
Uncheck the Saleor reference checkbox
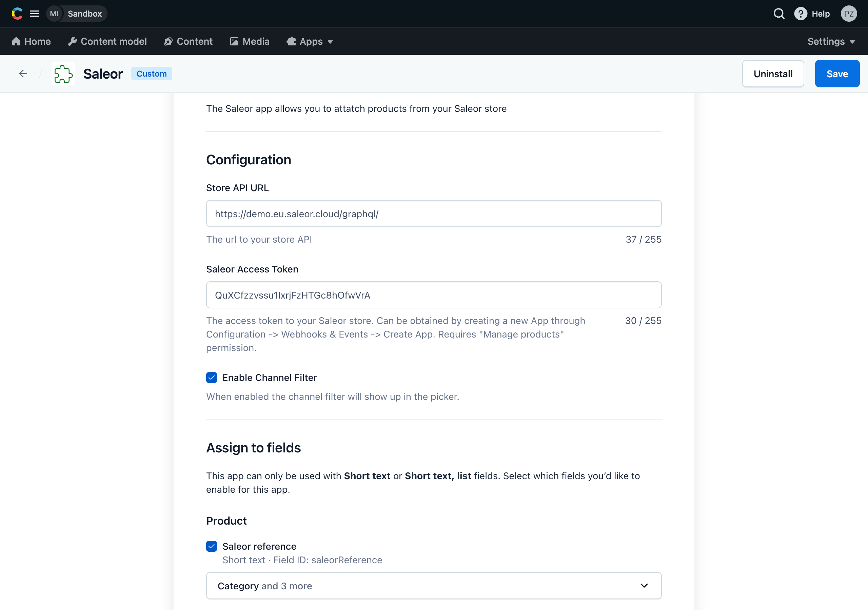coord(211,546)
